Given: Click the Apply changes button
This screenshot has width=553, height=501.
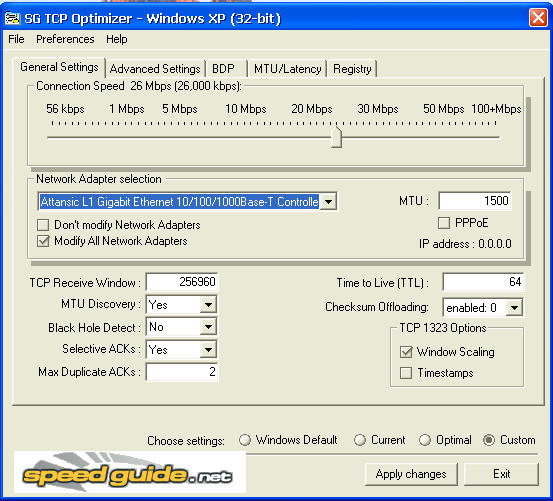Looking at the screenshot, I should click(x=411, y=474).
